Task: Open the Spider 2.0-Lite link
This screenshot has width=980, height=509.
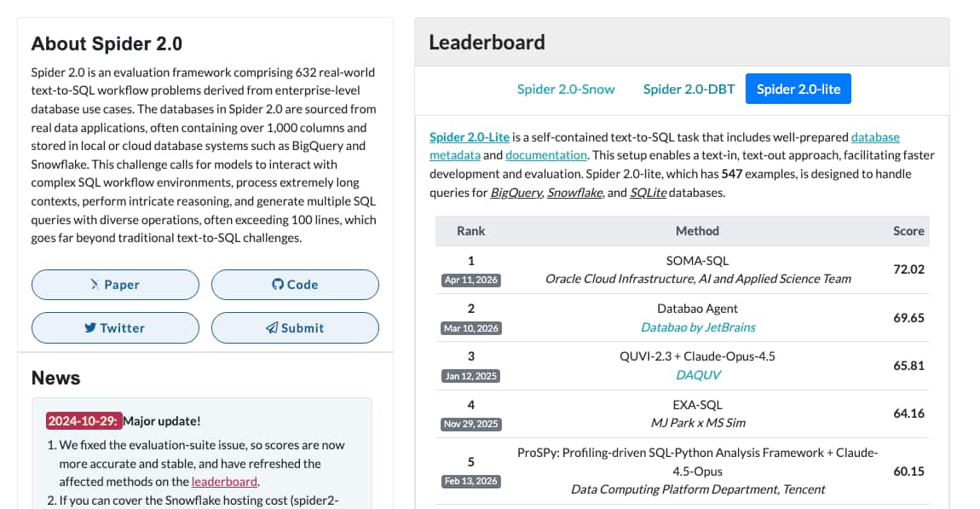Action: tap(468, 136)
